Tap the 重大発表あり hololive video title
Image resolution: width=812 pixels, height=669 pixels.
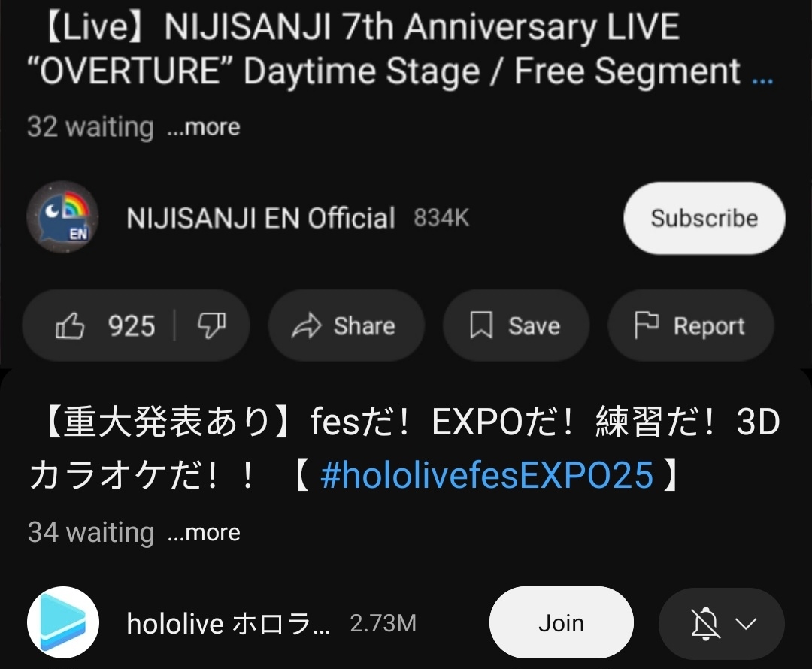point(404,448)
